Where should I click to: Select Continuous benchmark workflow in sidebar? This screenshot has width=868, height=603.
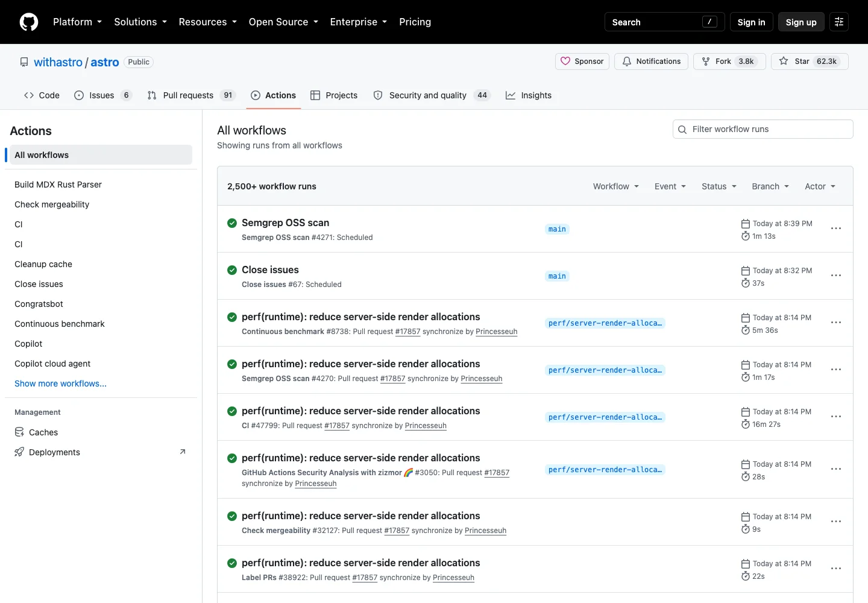(x=101, y=324)
